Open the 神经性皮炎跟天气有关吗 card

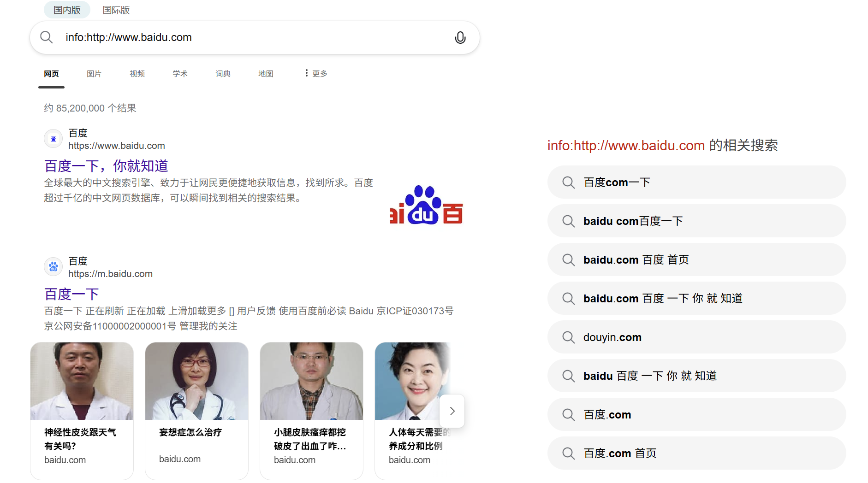[x=82, y=411]
